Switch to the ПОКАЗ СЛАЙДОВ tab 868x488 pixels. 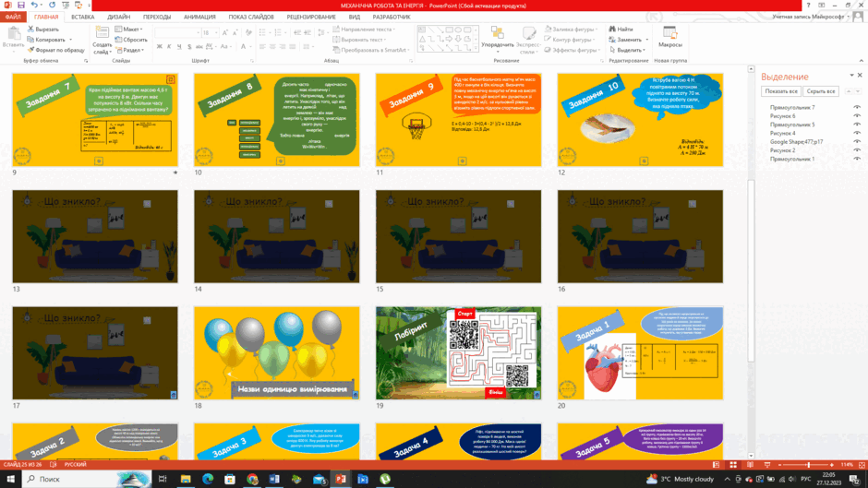[251, 17]
